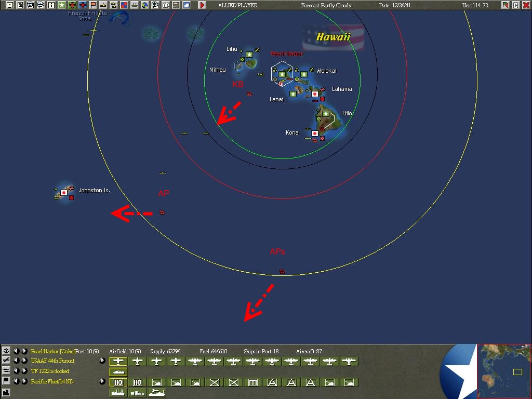The height and width of the screenshot is (399, 532).
Task: Click the red airplane combat icon
Action: pyautogui.click(x=72, y=5)
